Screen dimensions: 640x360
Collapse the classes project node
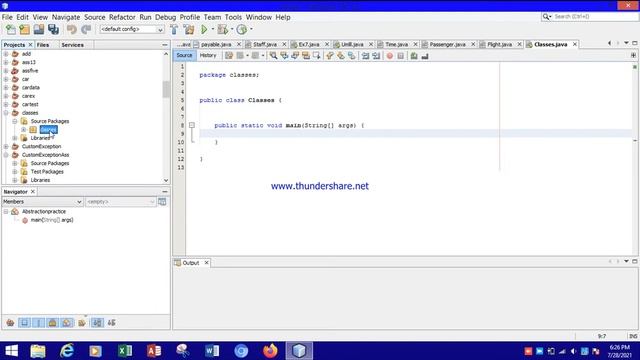point(6,113)
